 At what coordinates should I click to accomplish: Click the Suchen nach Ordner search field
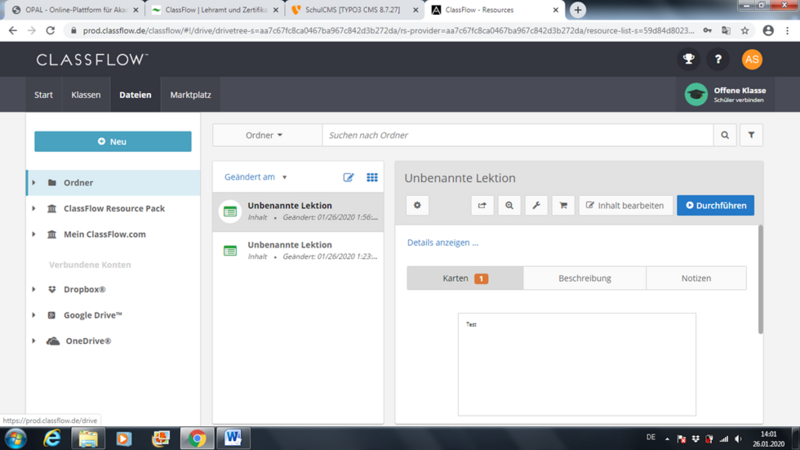518,135
